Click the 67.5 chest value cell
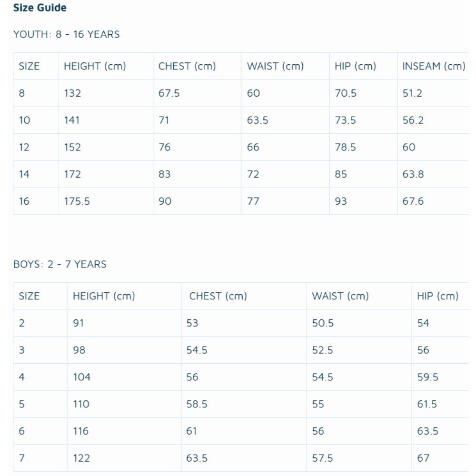Screen dimensions: 476x476 point(198,93)
